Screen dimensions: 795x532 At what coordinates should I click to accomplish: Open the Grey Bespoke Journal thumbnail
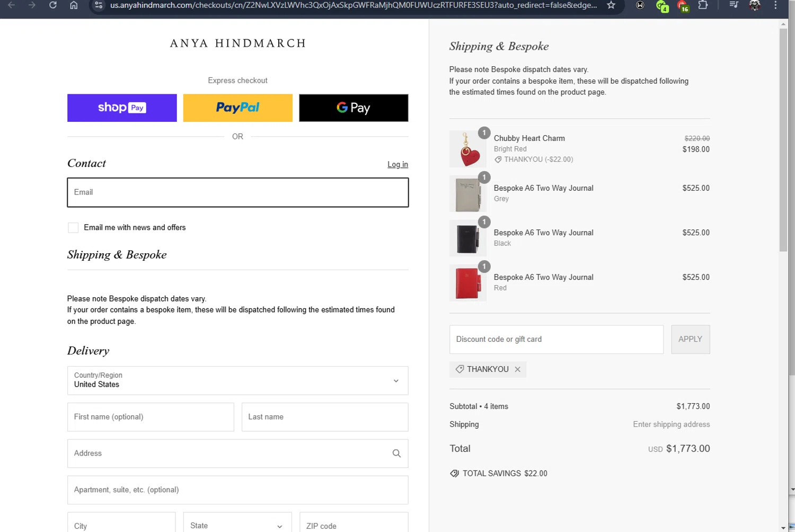(467, 193)
